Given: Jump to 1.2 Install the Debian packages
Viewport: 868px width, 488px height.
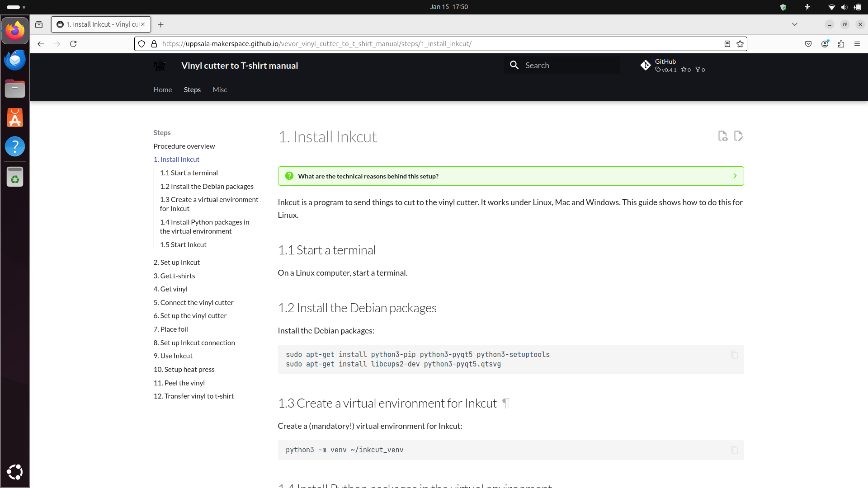Looking at the screenshot, I should coord(207,187).
